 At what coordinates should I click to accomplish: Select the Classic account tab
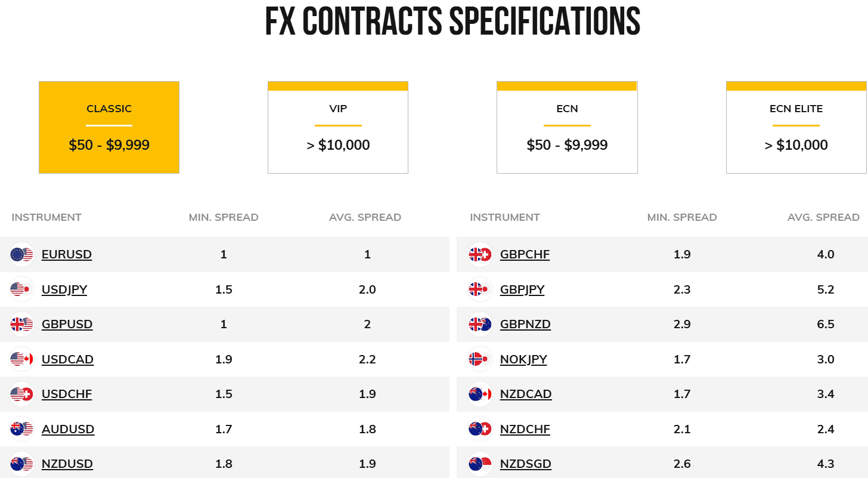pos(109,127)
